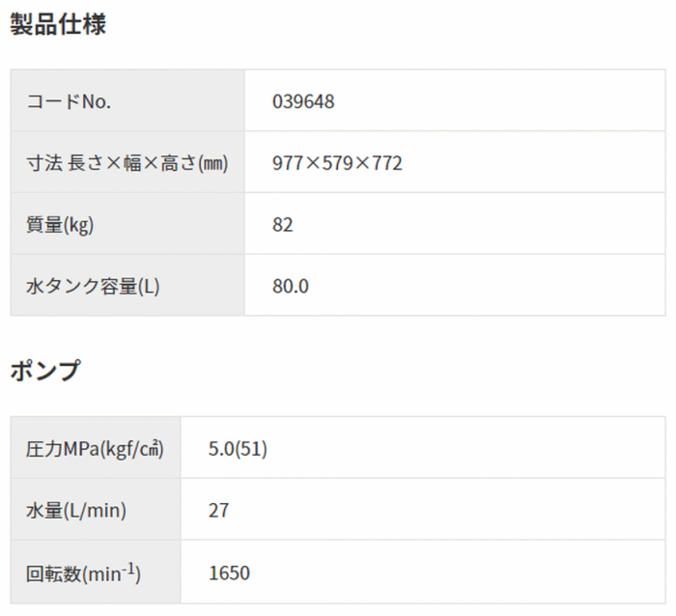Select the 水タンク容量(L) label
This screenshot has width=676, height=616.
(x=93, y=286)
